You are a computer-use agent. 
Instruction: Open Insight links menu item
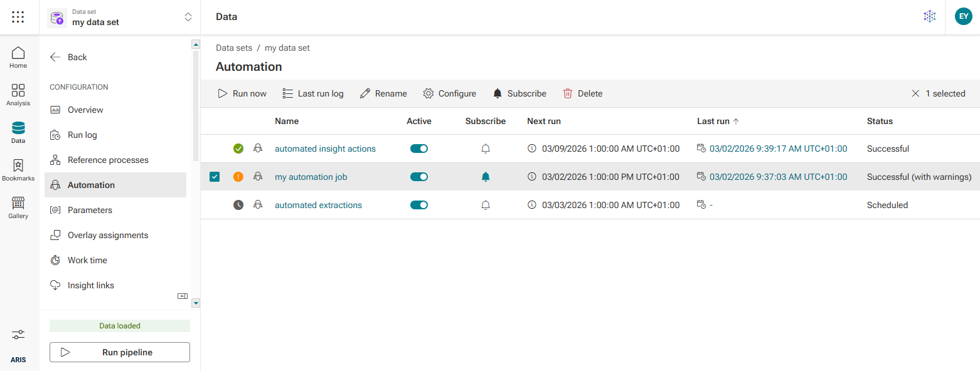[x=115, y=285]
